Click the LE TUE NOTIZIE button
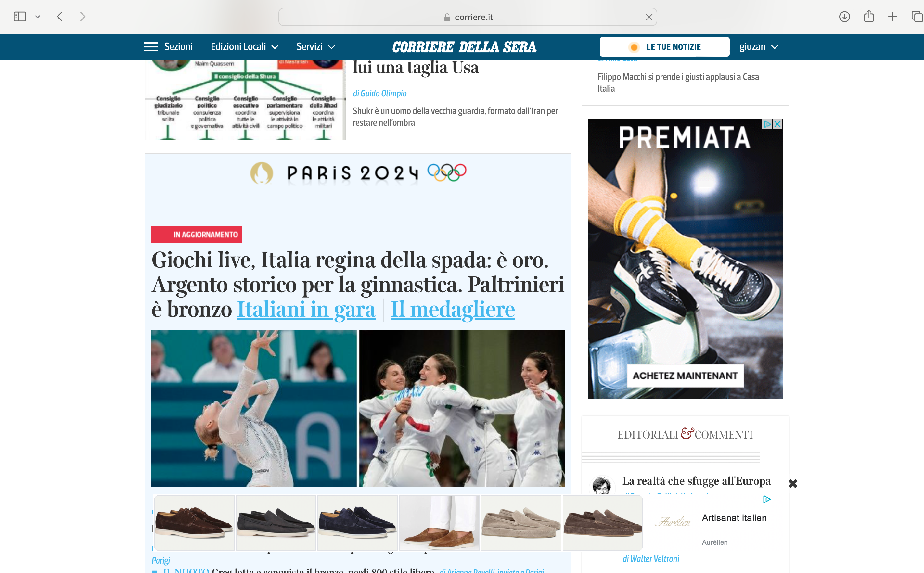Image resolution: width=924 pixels, height=573 pixels. coord(664,47)
